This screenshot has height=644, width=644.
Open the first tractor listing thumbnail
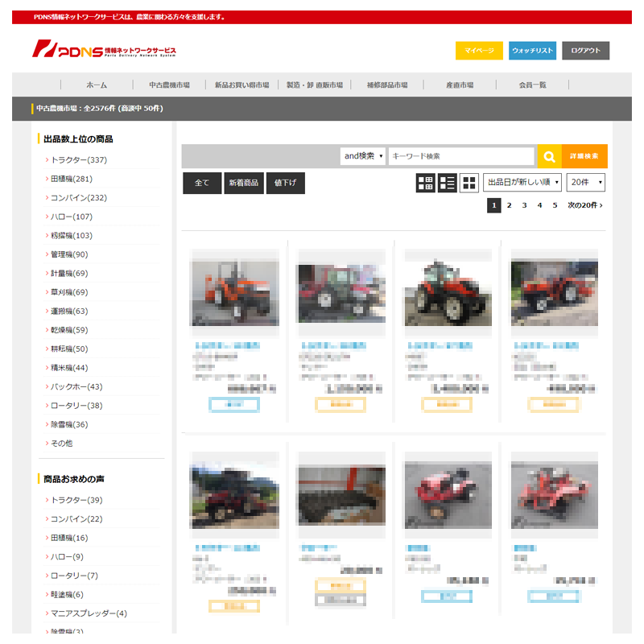click(234, 292)
